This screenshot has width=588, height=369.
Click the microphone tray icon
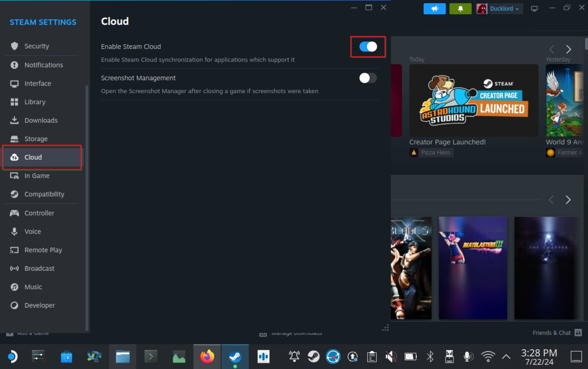click(468, 356)
